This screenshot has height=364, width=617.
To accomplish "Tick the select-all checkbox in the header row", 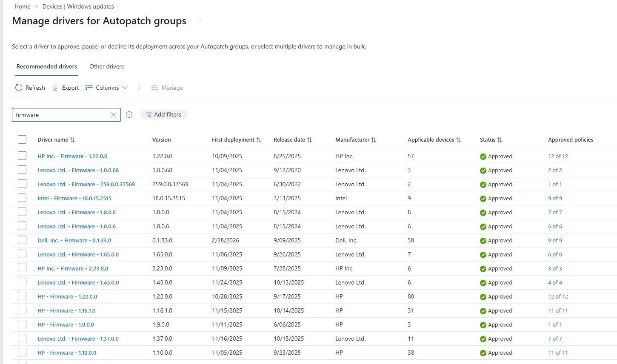I will (22, 139).
